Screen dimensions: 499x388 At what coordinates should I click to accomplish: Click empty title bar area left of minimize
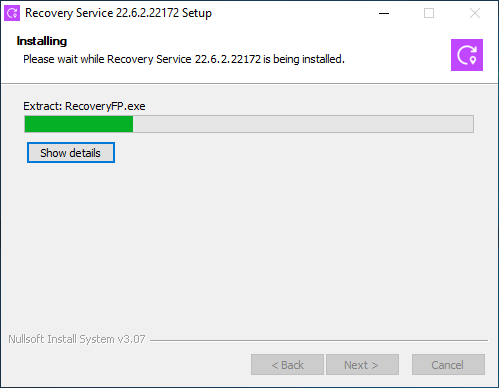tap(293, 13)
